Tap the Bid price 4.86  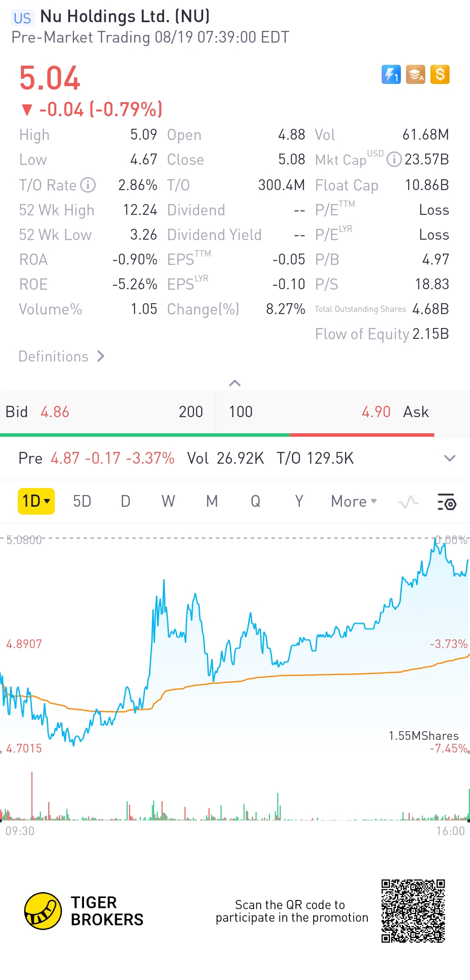click(55, 412)
